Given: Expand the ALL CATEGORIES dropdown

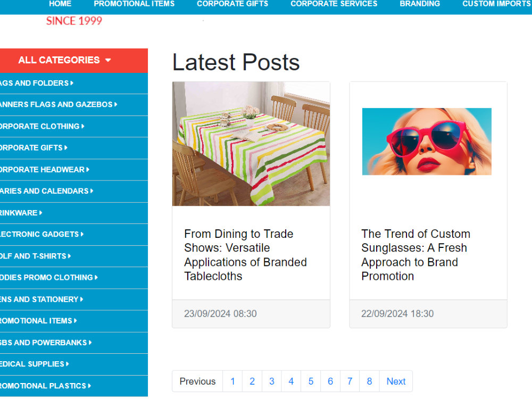Looking at the screenshot, I should tap(74, 61).
